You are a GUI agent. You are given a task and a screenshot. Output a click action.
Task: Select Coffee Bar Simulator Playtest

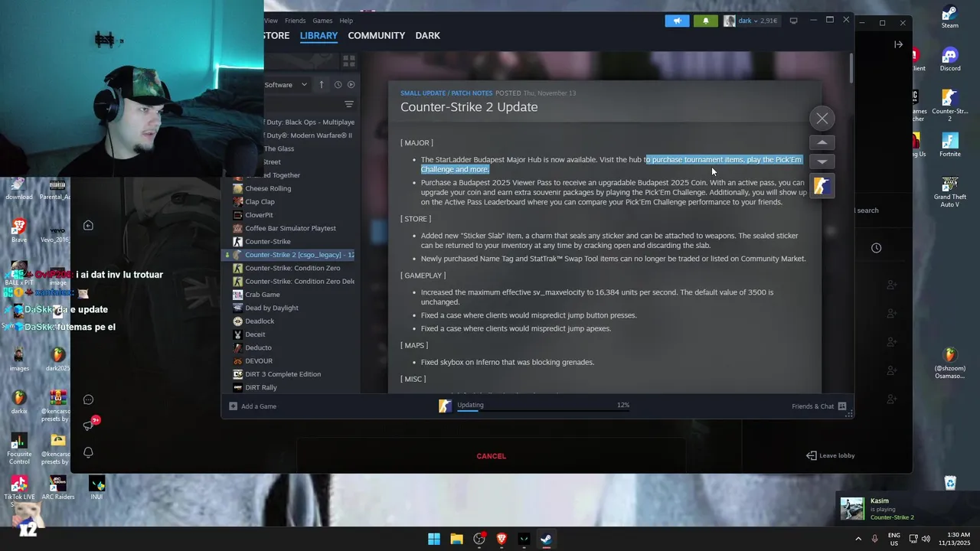click(x=290, y=228)
